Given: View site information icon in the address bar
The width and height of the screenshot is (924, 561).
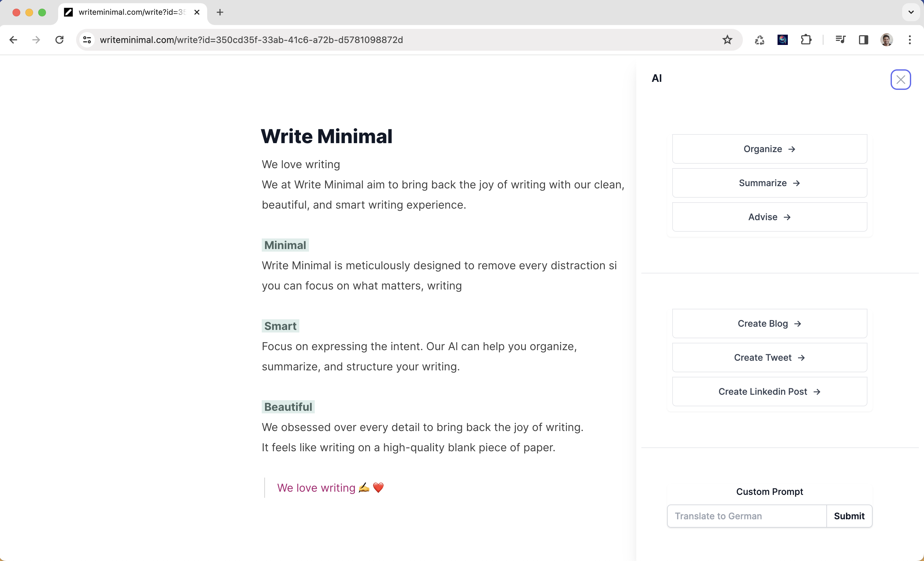Looking at the screenshot, I should [x=87, y=40].
